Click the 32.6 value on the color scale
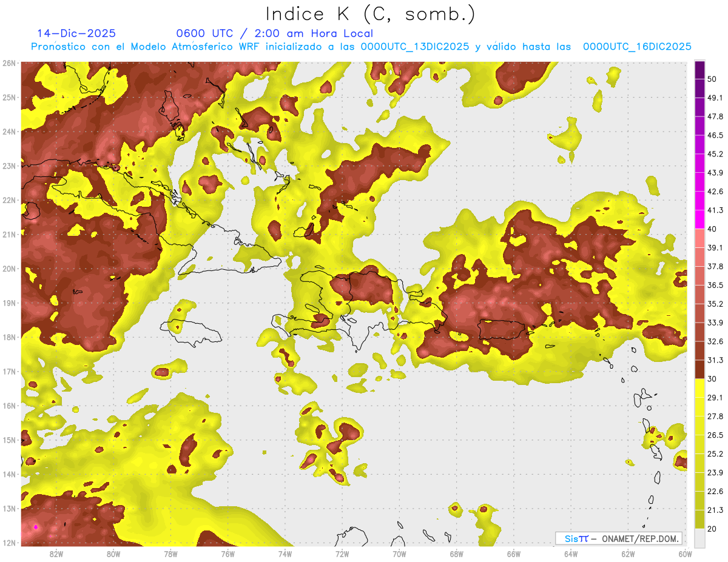Image resolution: width=728 pixels, height=562 pixels. coord(715,341)
